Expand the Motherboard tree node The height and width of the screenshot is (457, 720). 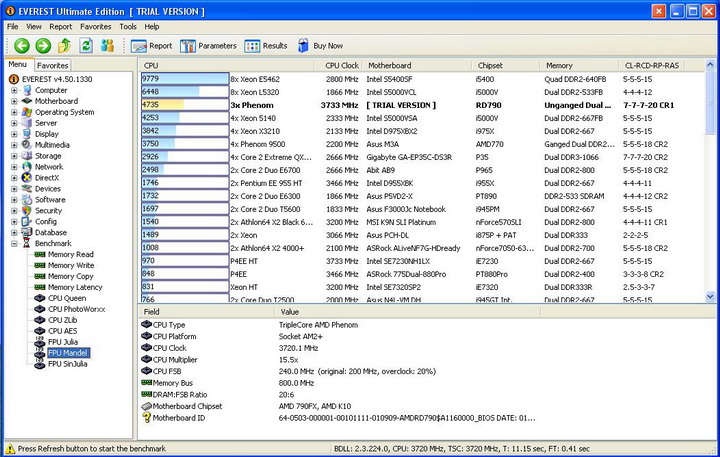point(14,102)
